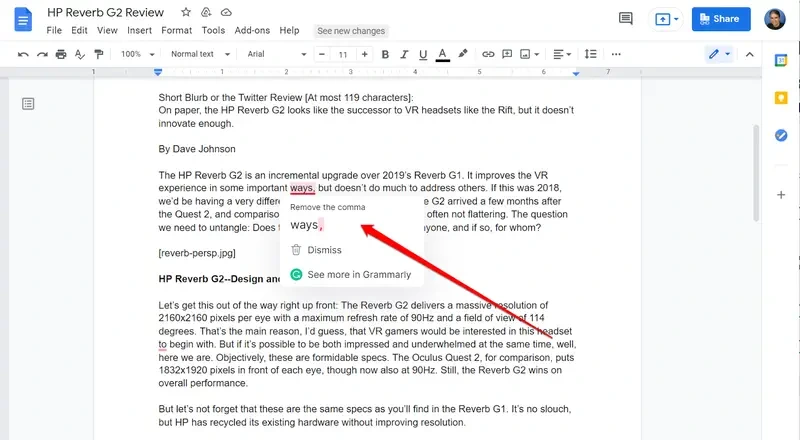800x440 pixels.
Task: Click the right indent marker on the ruler
Action: pyautogui.click(x=576, y=74)
